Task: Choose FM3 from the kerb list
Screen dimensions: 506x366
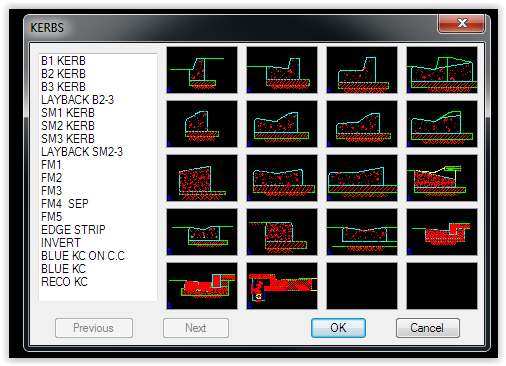Action: click(51, 191)
